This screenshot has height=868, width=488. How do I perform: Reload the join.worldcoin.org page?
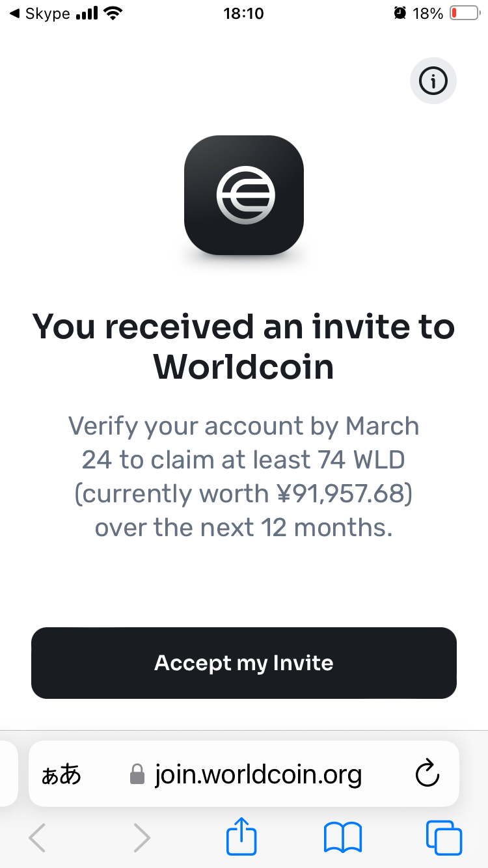pos(427,774)
